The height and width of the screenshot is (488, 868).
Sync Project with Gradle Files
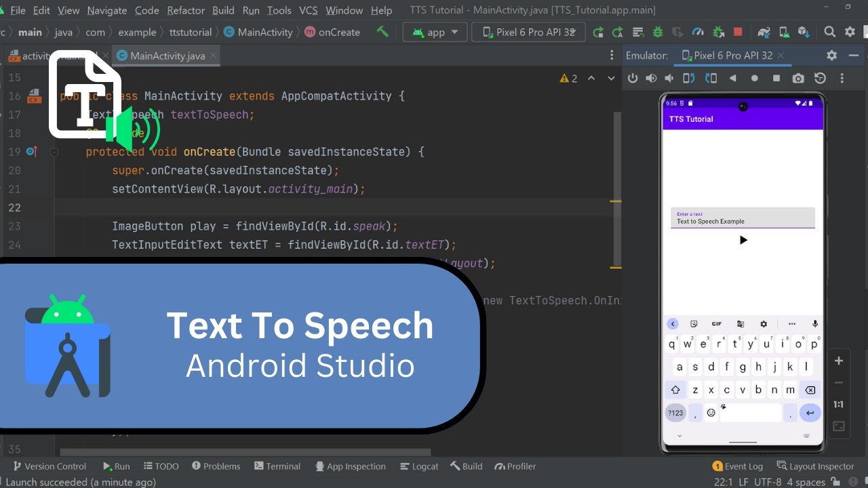pyautogui.click(x=764, y=32)
